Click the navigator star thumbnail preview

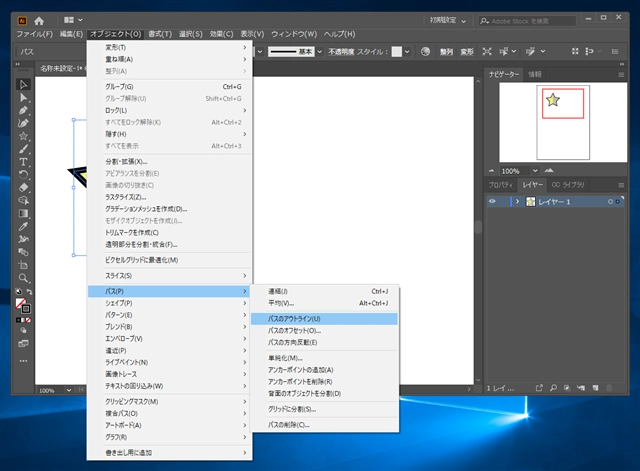552,100
